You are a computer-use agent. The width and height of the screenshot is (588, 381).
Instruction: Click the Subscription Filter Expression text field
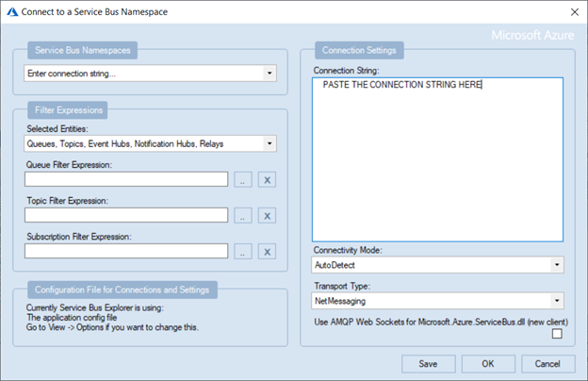126,251
